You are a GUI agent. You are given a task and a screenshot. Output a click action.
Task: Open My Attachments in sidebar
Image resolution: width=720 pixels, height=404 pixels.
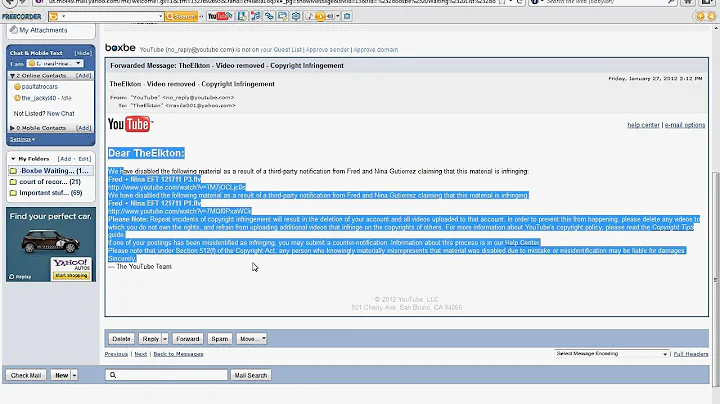click(x=43, y=30)
